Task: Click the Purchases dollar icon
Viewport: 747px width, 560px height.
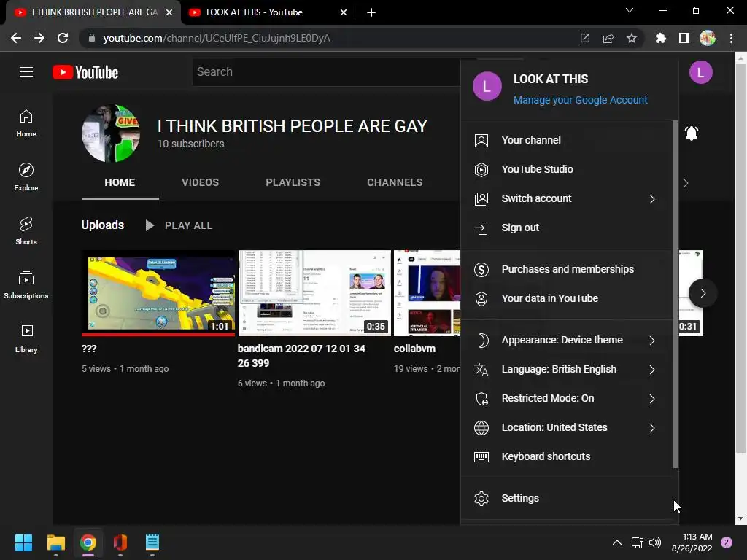Action: coord(481,270)
